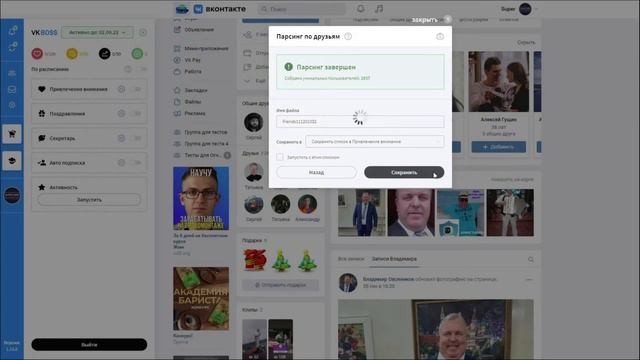Toggle the 'По расписанию' switch

[x=141, y=69]
